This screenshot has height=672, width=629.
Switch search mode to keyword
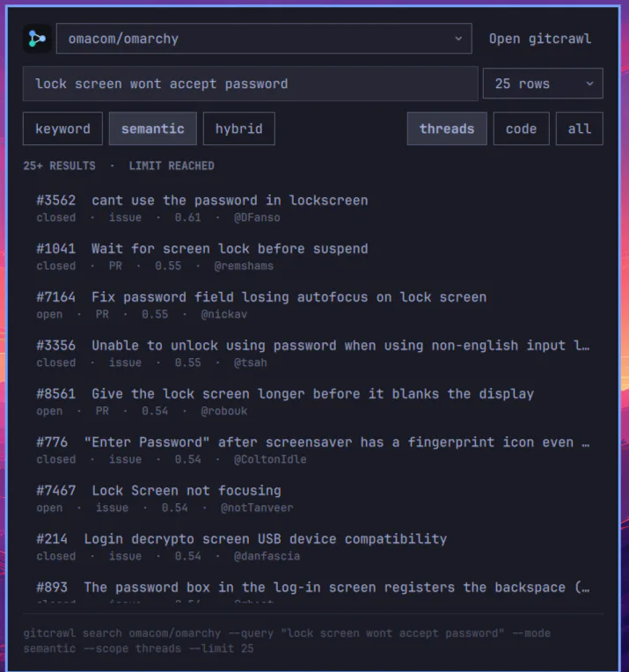click(x=62, y=128)
